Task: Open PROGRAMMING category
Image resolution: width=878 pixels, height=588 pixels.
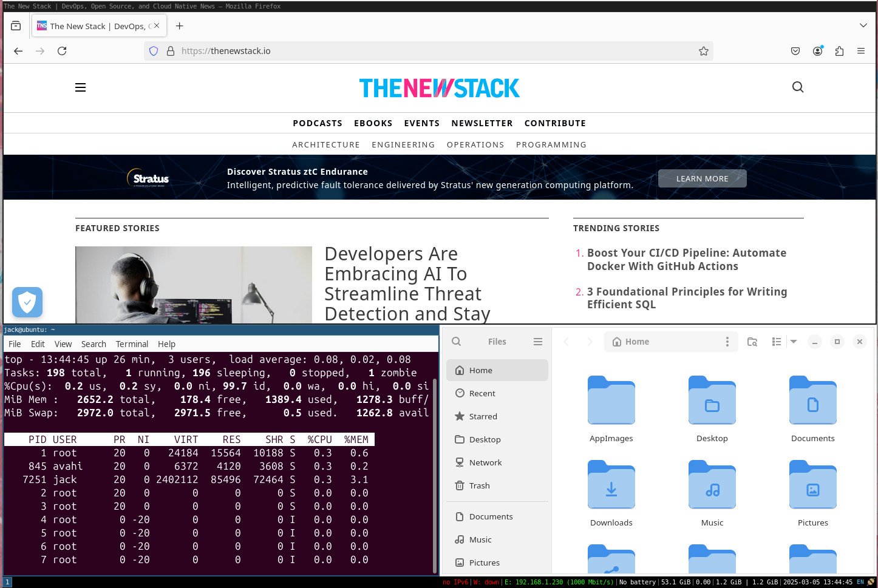Action: coord(551,145)
